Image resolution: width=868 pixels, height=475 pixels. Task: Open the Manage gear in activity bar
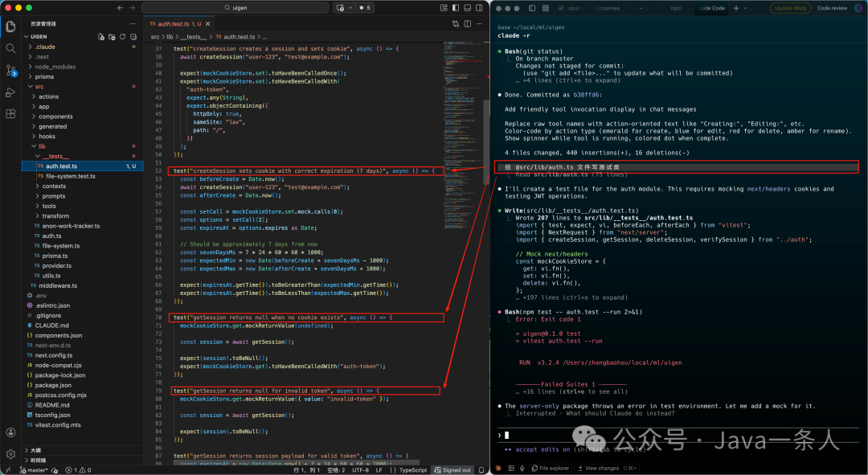10,454
